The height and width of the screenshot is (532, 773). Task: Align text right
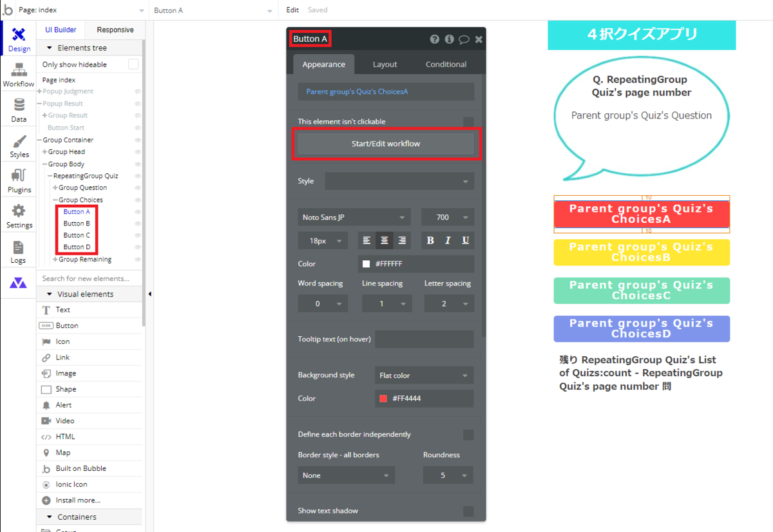[x=402, y=240]
